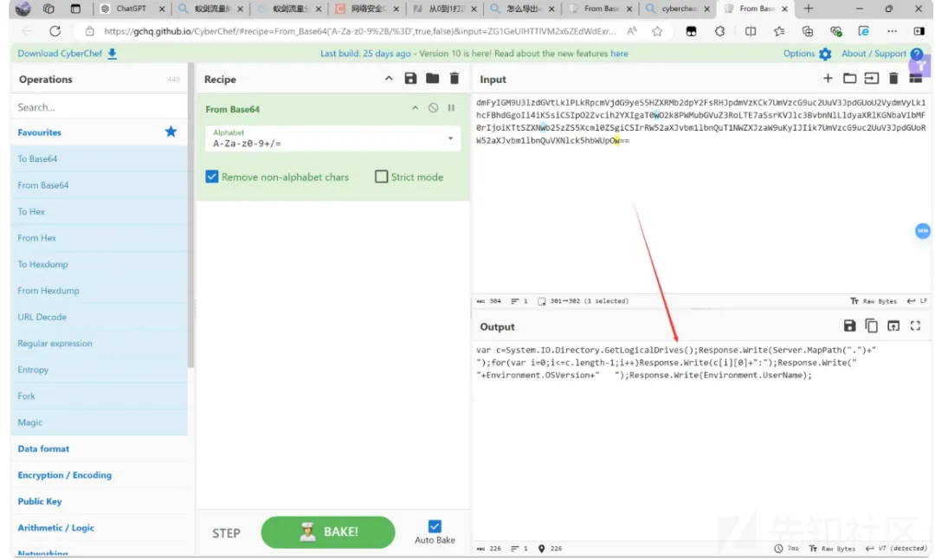Change input end of line LF
Image resolution: width=935 pixels, height=560 pixels.
click(917, 301)
